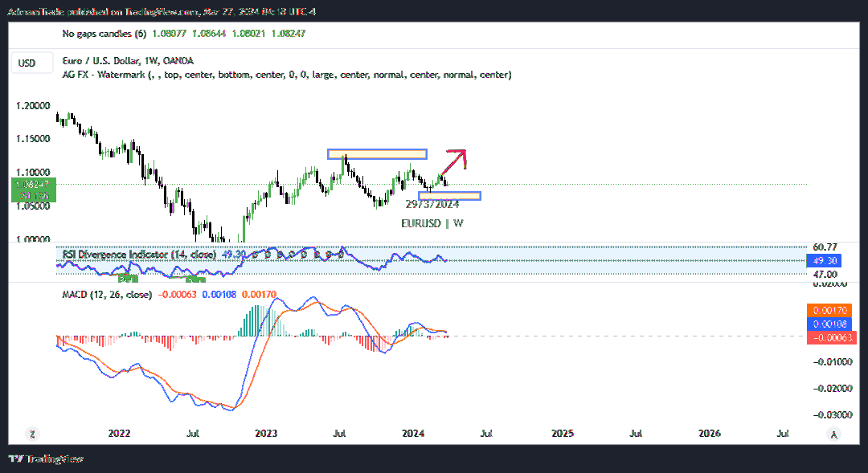
Task: Click the 2026 label on the time axis
Action: tap(710, 433)
